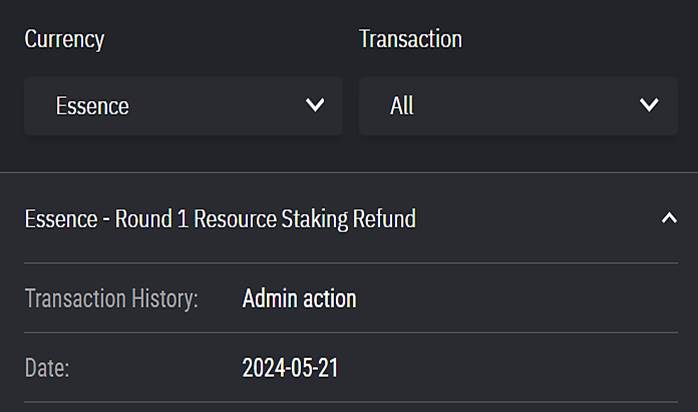
Task: Click the separator below the Transaction History row
Action: (351, 333)
